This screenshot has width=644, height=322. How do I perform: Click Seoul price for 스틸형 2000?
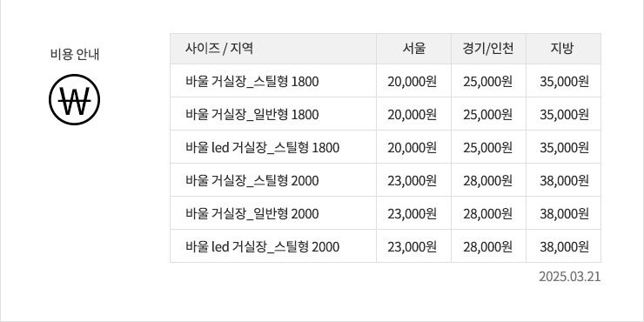(412, 181)
